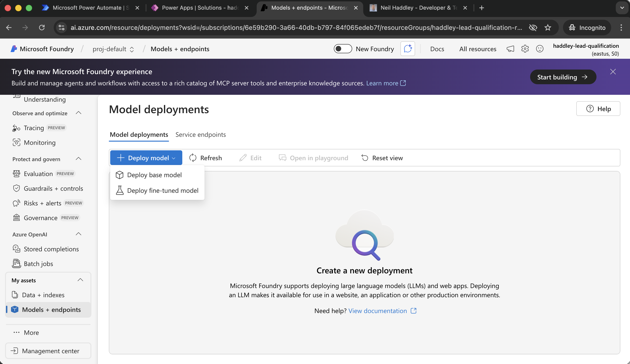The image size is (630, 364).
Task: Open Batch jobs in sidebar
Action: coord(38,263)
